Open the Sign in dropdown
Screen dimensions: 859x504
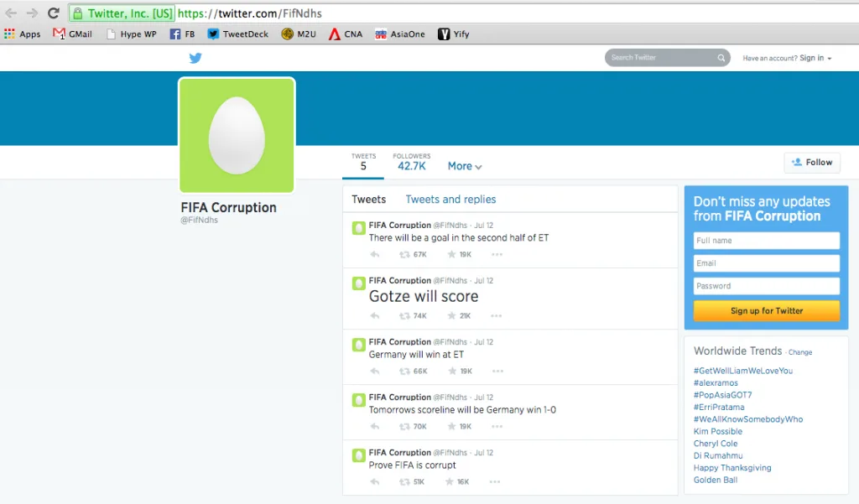(x=815, y=58)
